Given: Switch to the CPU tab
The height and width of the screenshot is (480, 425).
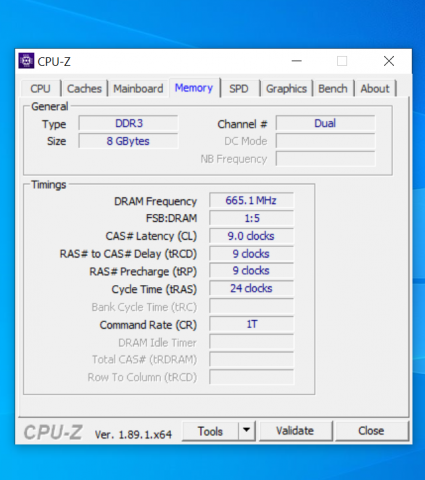Looking at the screenshot, I should point(40,89).
